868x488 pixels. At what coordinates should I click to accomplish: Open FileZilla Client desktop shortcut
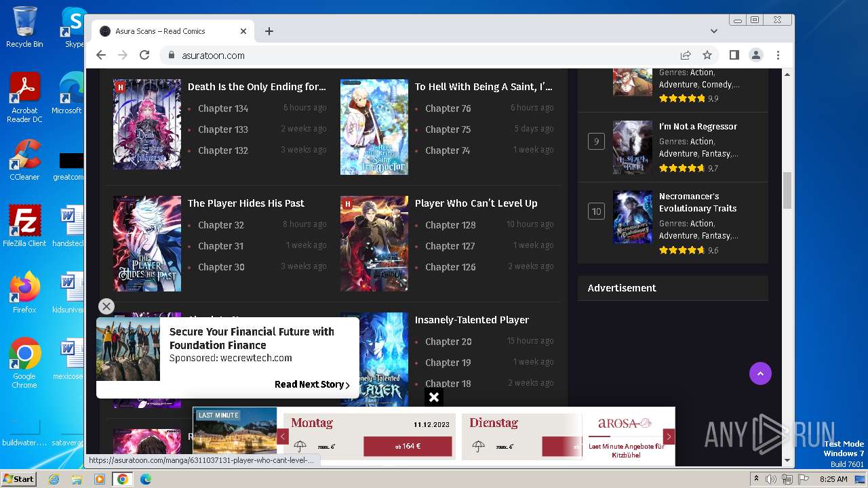(x=24, y=226)
